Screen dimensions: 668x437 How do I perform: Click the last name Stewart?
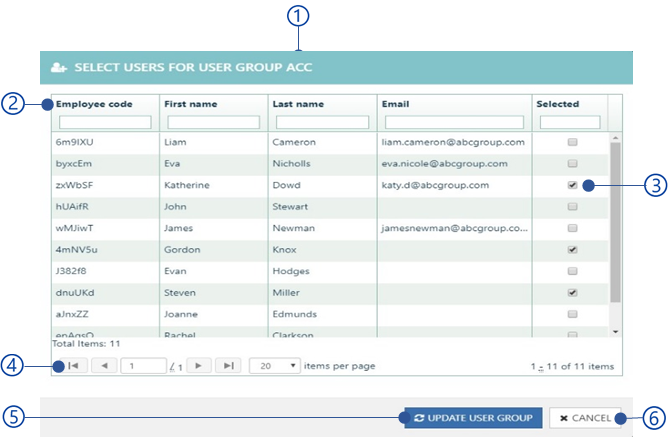coord(290,207)
